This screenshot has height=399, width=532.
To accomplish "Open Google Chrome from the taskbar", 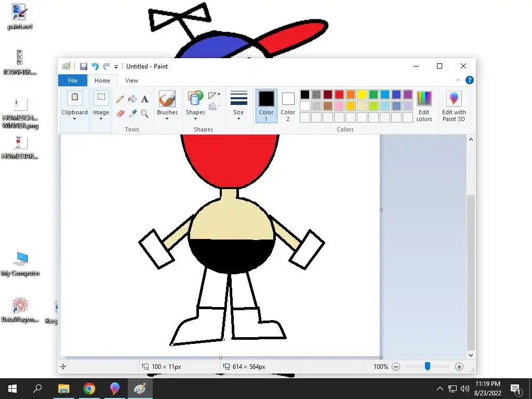I will (89, 389).
